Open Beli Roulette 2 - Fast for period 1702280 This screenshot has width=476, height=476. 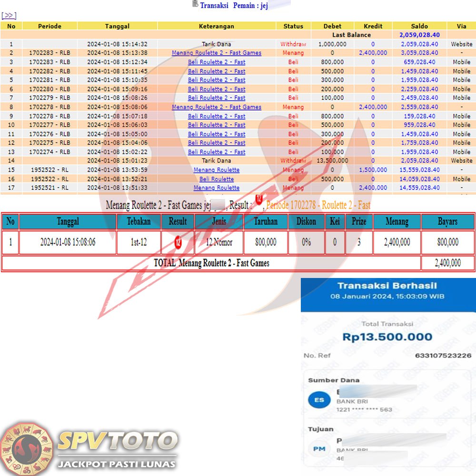point(217,89)
